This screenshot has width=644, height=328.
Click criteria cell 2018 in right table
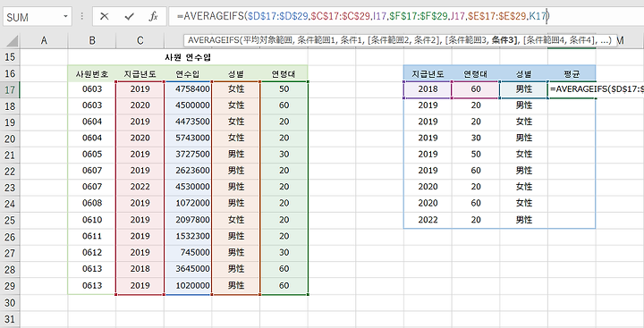pyautogui.click(x=428, y=89)
